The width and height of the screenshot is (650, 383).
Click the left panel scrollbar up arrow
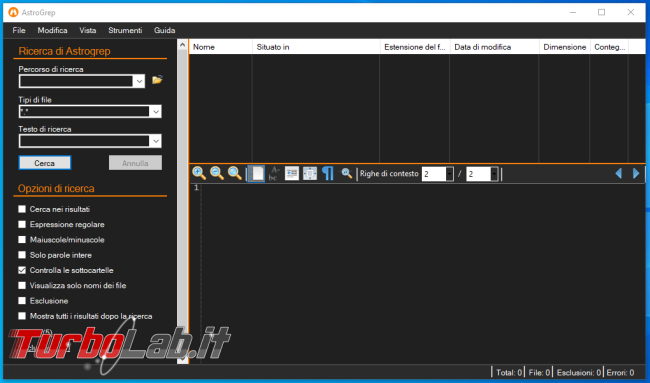(182, 45)
